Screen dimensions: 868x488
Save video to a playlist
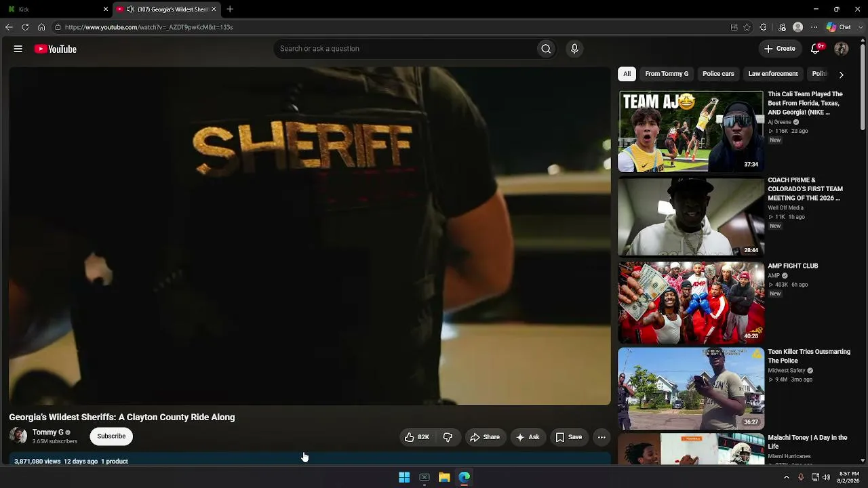point(569,437)
